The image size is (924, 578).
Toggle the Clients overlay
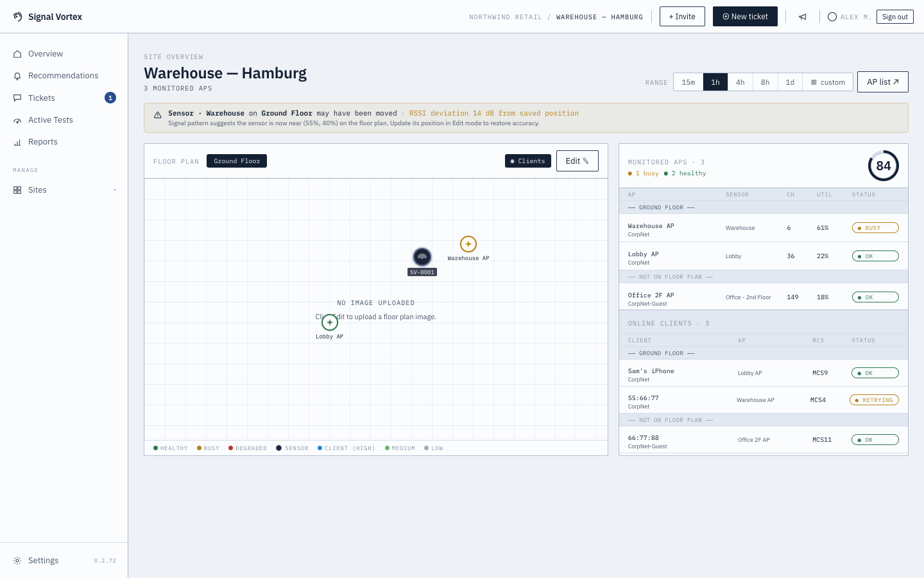point(528,161)
